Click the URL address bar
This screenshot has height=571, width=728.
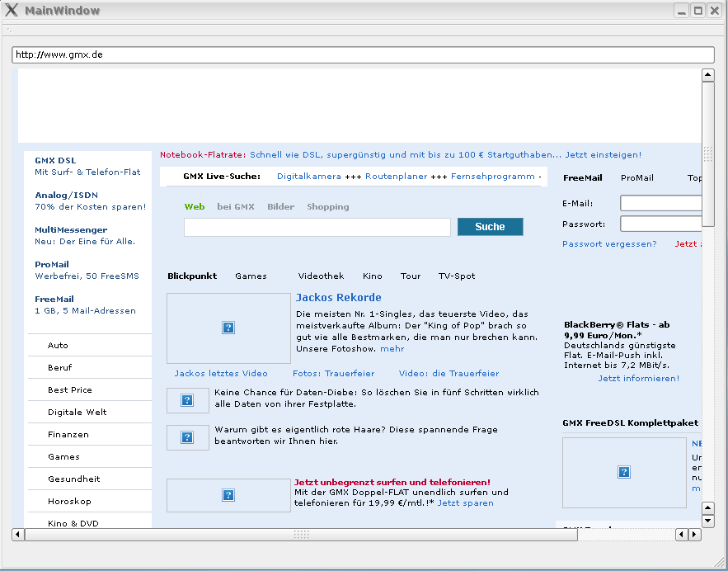(363, 54)
